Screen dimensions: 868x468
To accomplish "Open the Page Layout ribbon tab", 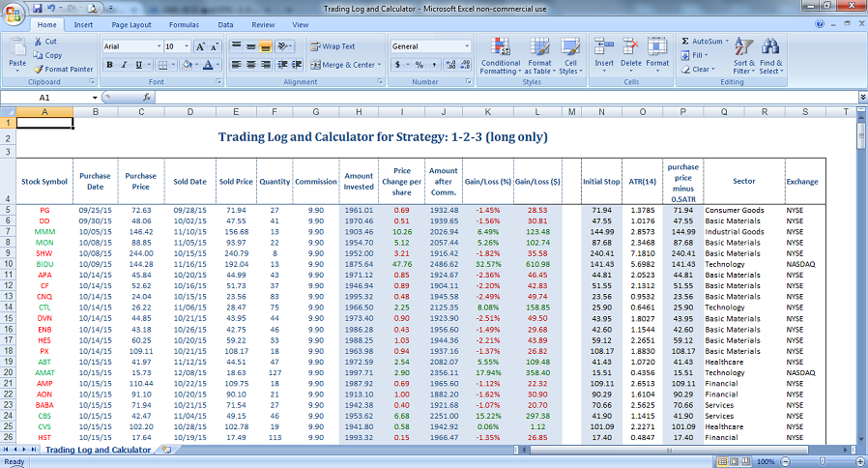I will coord(131,24).
